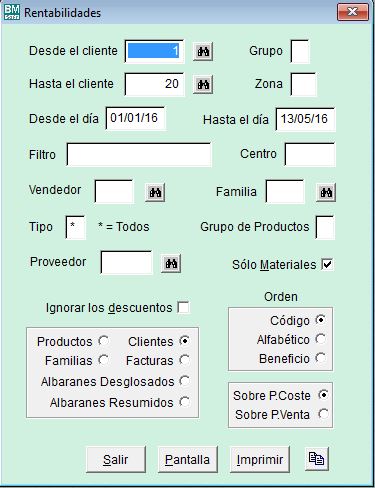This screenshot has height=488, width=375.
Task: Click the binoculars icon next to Familia
Action: tap(326, 192)
